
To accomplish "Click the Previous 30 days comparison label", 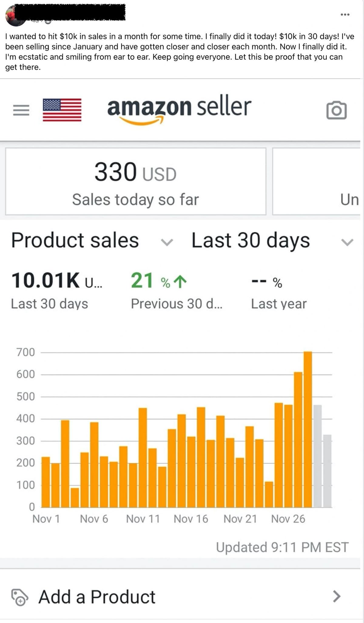I will 177,304.
